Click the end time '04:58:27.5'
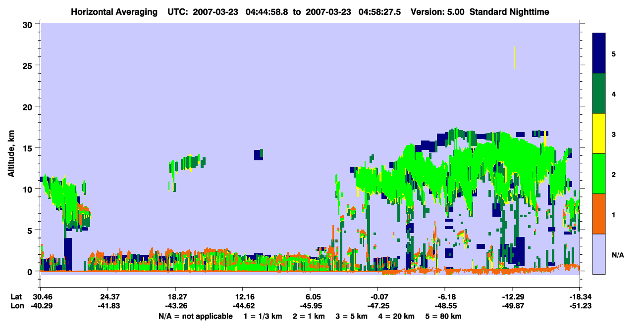Viewport: 644px width, 330px height. 379,12
